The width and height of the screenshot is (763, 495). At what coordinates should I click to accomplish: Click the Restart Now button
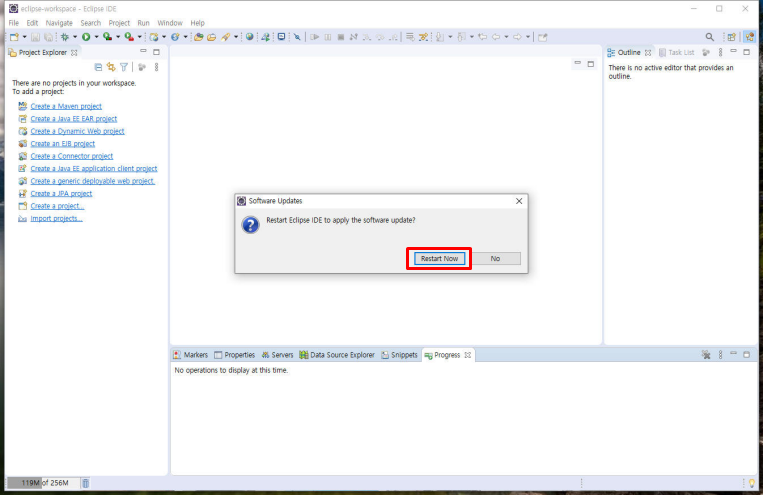pyautogui.click(x=439, y=258)
